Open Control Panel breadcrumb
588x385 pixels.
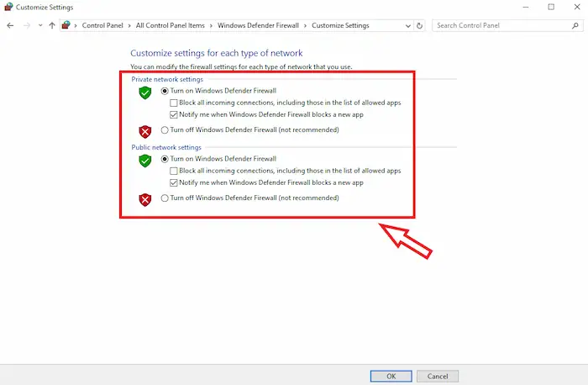[x=102, y=25]
